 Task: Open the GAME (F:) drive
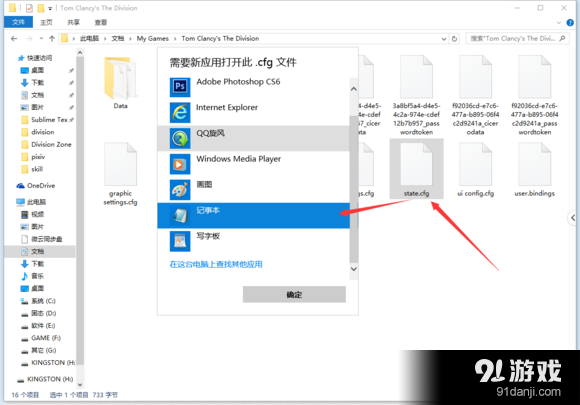41,338
